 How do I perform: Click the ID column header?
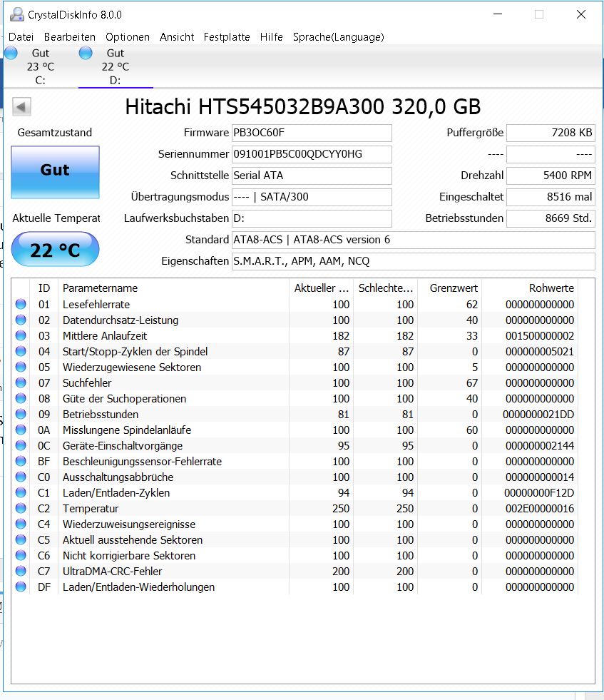43,288
